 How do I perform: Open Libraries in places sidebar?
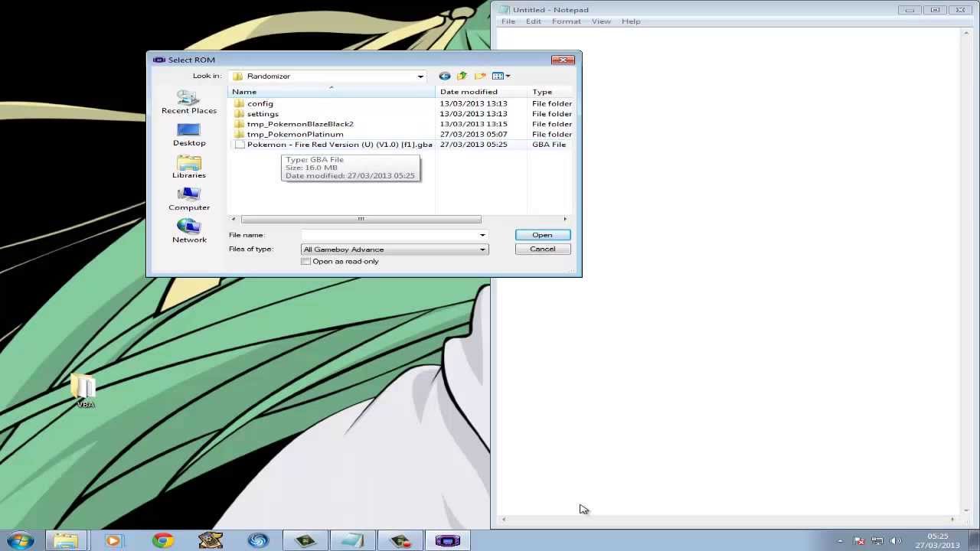(189, 166)
